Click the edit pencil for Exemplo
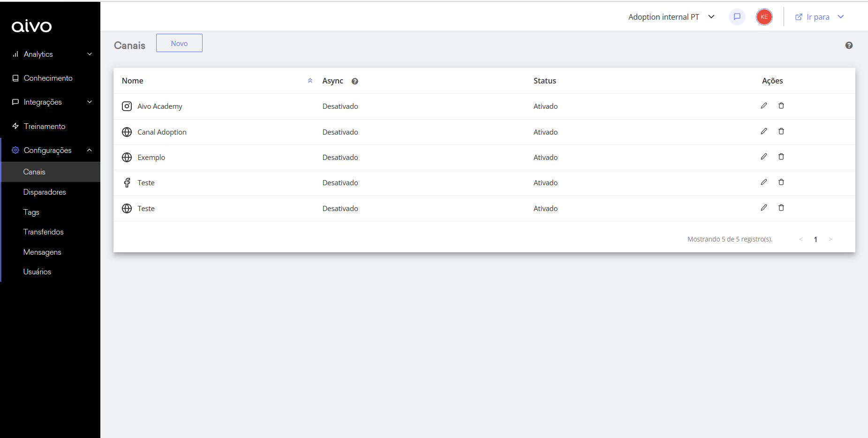Image resolution: width=868 pixels, height=438 pixels. 764,157
